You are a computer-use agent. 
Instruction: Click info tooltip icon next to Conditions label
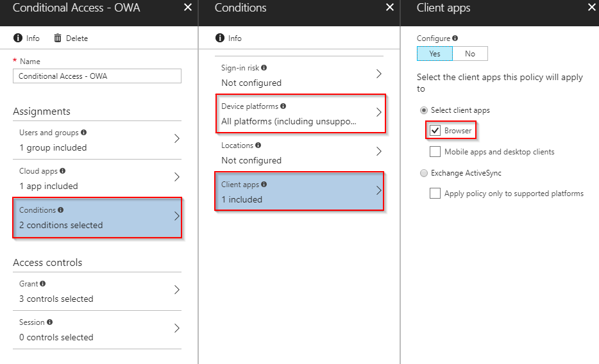pos(61,210)
